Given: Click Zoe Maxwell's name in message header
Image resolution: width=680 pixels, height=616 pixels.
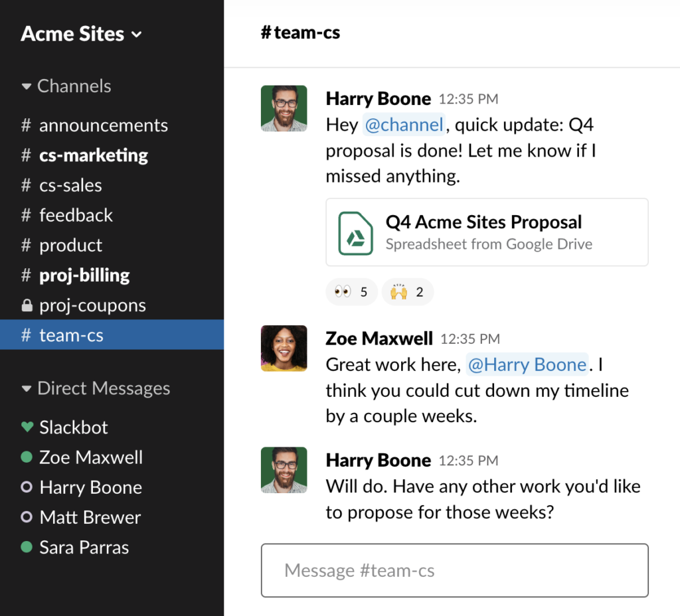Looking at the screenshot, I should coord(379,339).
